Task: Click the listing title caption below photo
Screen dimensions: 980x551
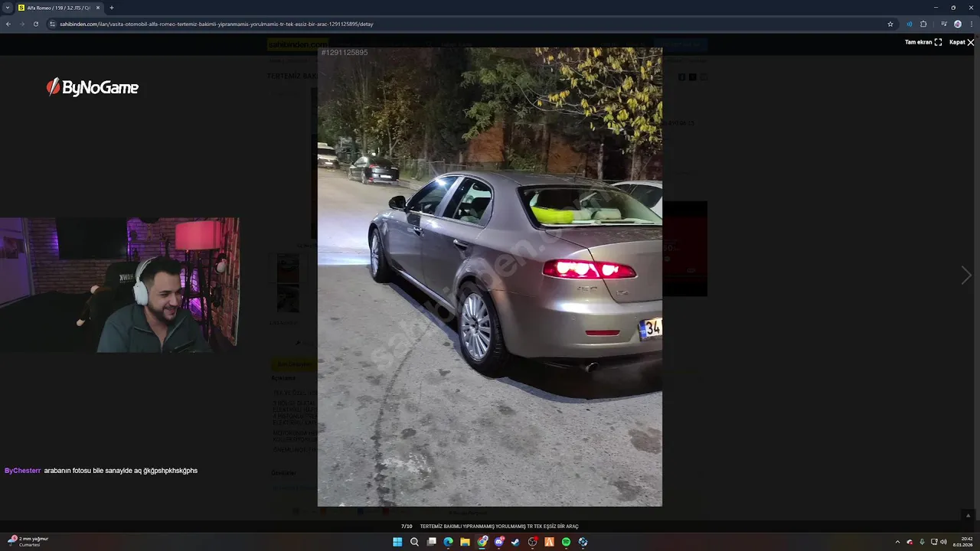Action: 499,527
